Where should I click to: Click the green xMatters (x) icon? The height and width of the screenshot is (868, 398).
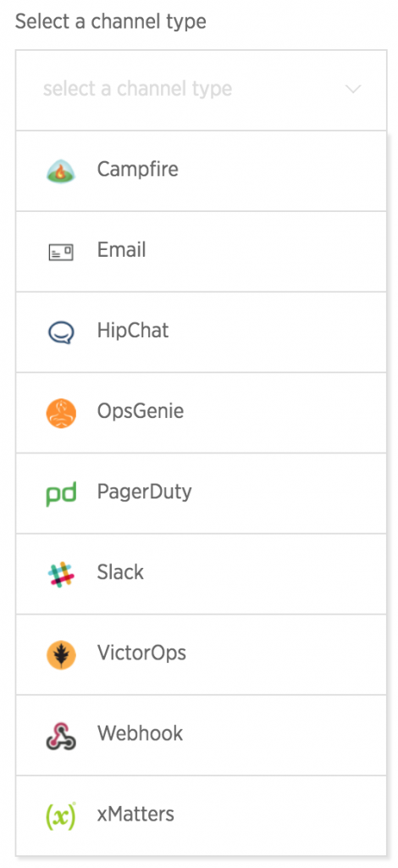61,816
